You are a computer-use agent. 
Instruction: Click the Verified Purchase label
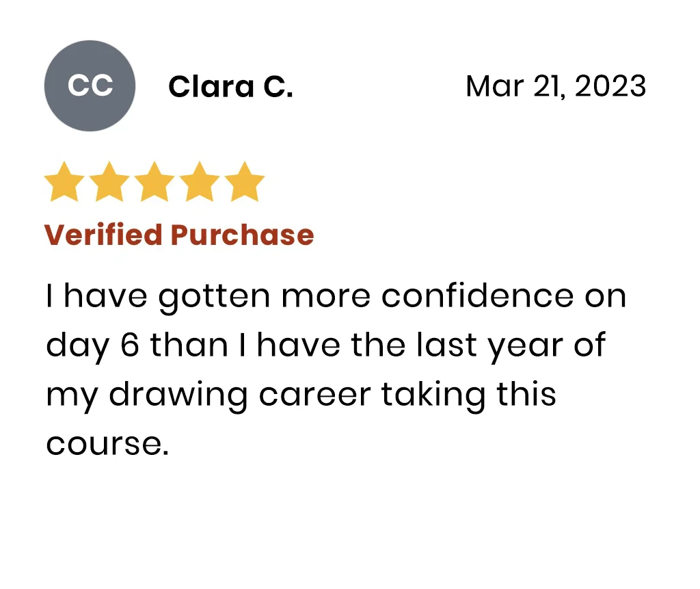pyautogui.click(x=179, y=235)
